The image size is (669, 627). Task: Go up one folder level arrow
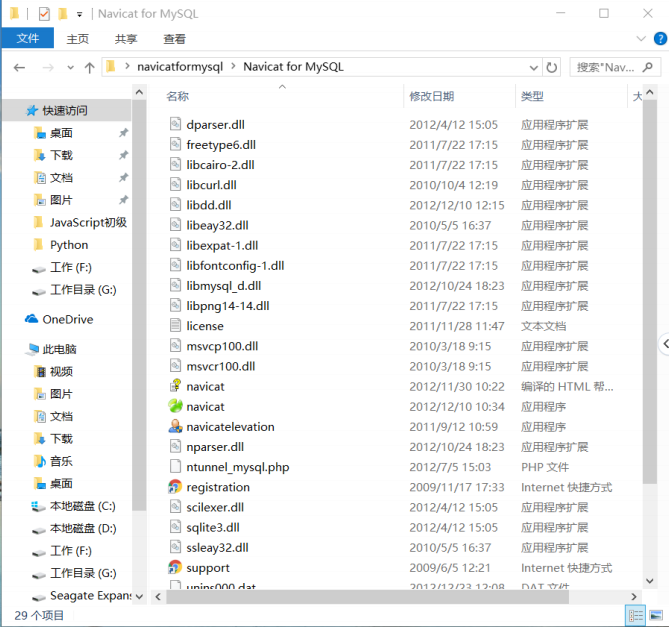[x=89, y=67]
